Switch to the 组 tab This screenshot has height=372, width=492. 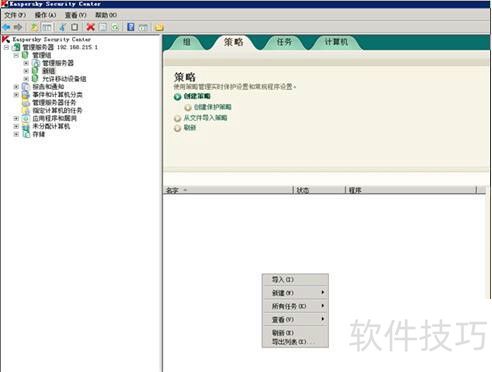coord(187,42)
